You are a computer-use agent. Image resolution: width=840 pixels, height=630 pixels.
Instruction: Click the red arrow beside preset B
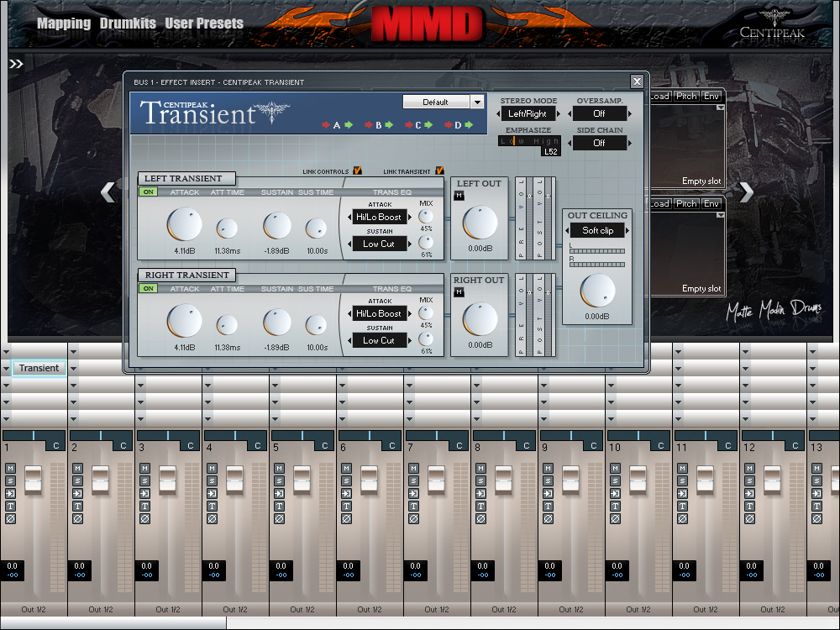coord(369,124)
